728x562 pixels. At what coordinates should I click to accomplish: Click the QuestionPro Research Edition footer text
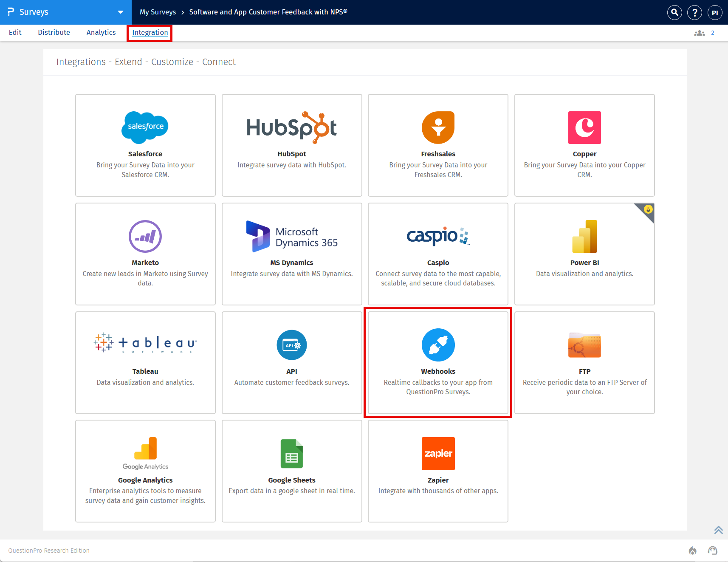pos(49,551)
